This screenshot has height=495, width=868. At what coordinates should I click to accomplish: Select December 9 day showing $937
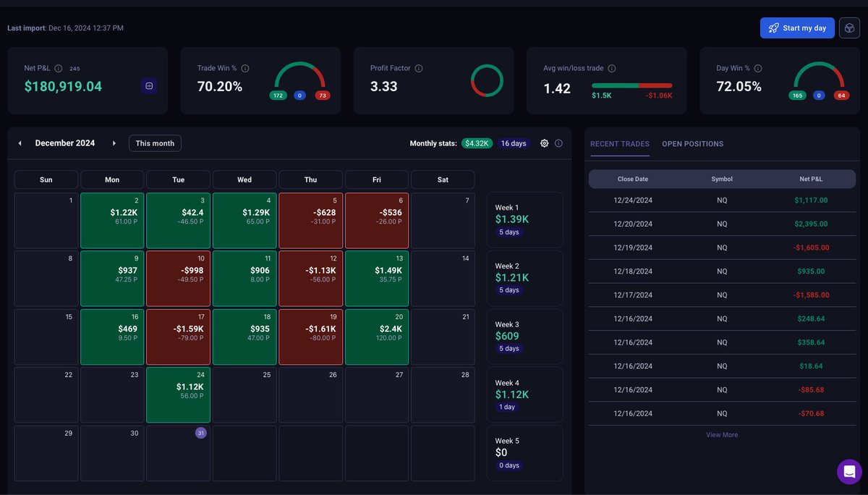coord(112,279)
